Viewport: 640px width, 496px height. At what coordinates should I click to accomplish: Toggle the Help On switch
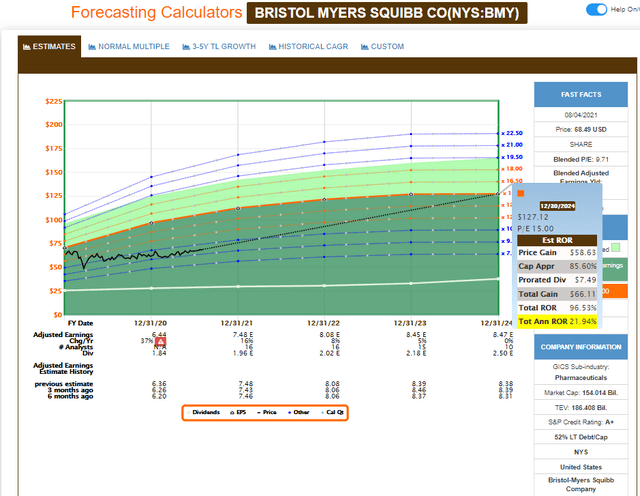(596, 9)
